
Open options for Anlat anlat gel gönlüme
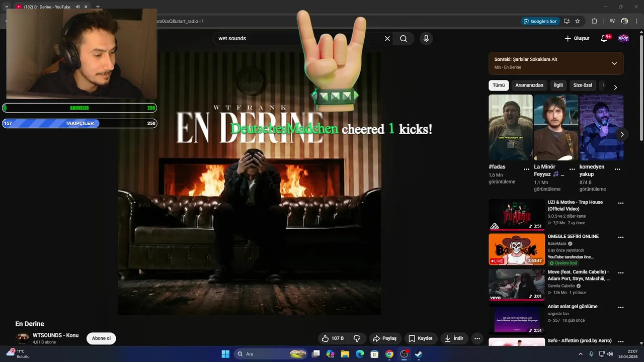point(621,307)
